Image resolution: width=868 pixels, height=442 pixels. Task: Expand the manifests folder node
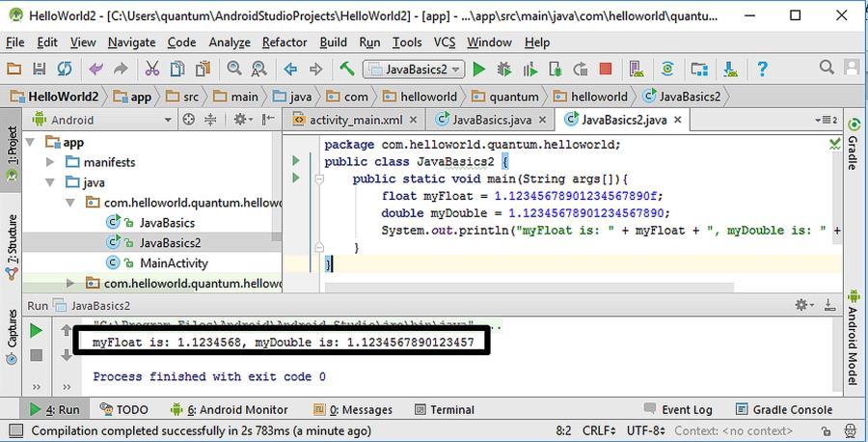[x=50, y=162]
